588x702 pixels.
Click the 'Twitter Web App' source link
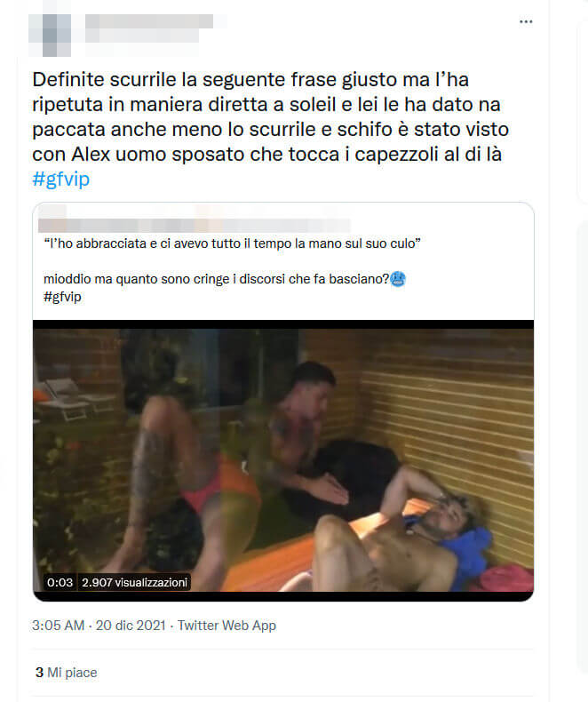pyautogui.click(x=226, y=625)
